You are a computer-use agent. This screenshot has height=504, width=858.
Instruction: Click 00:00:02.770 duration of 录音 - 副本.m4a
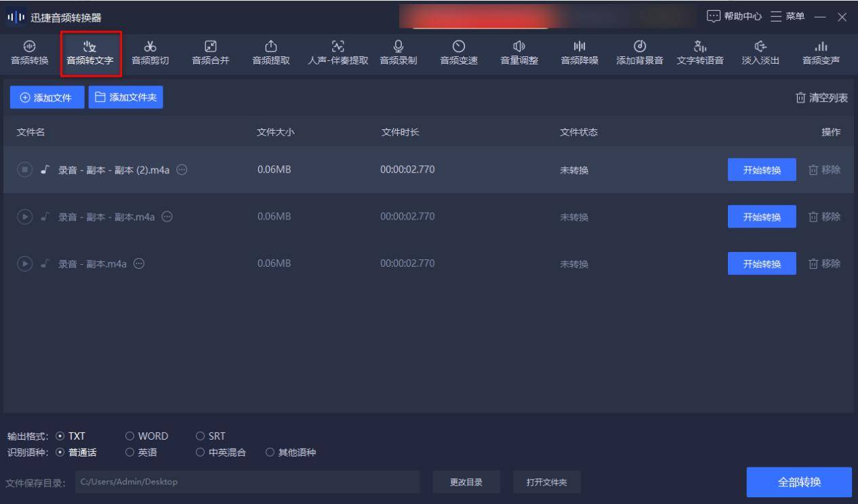pyautogui.click(x=407, y=264)
